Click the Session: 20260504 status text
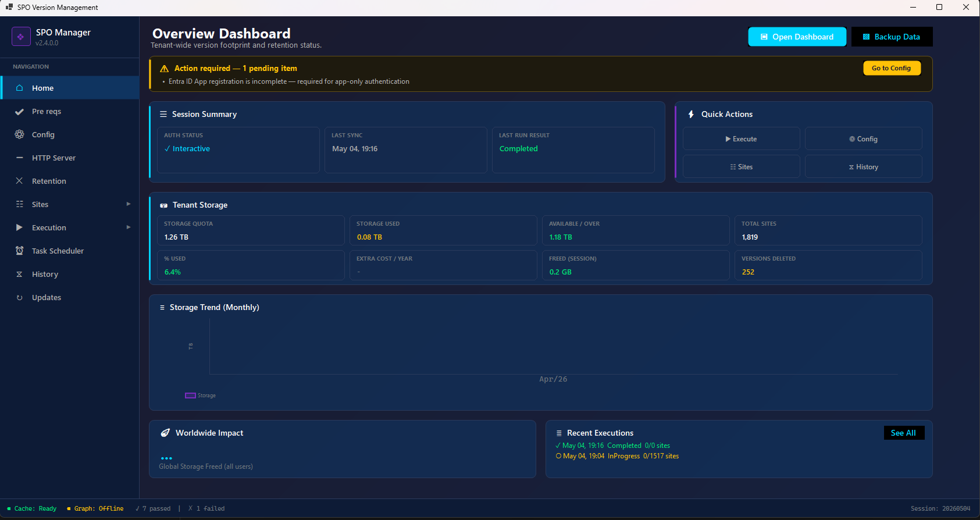Image resolution: width=980 pixels, height=520 pixels. coord(940,508)
